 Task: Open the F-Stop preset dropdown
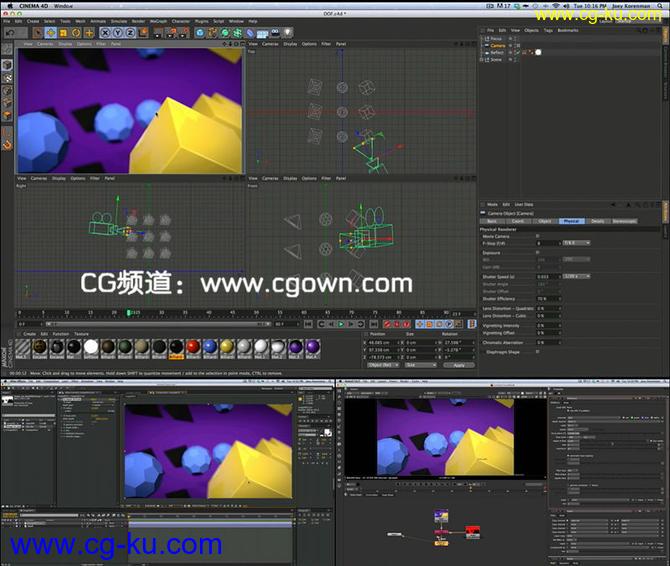coord(576,243)
